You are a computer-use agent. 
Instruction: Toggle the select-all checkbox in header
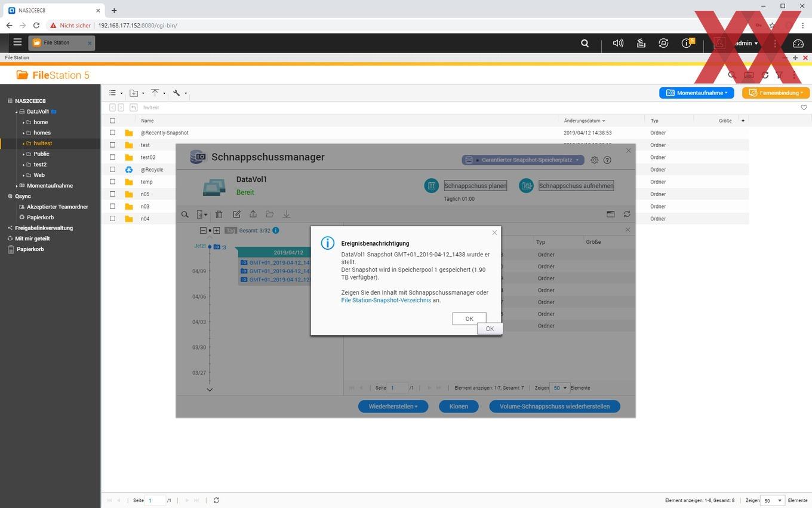pyautogui.click(x=112, y=121)
